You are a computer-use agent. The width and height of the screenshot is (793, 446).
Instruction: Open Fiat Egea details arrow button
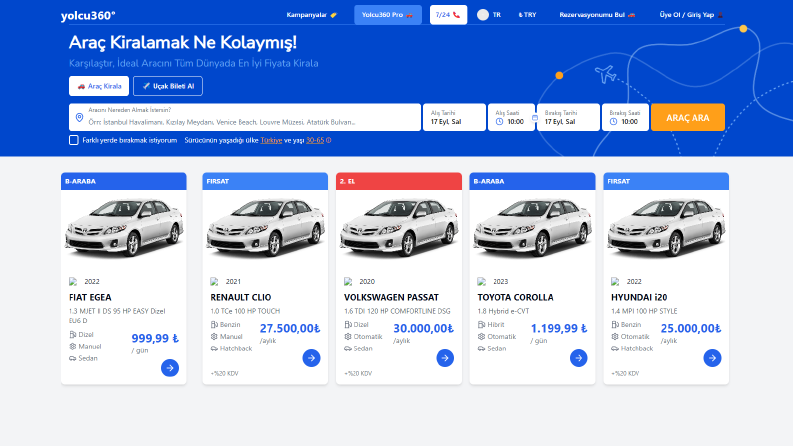(170, 368)
